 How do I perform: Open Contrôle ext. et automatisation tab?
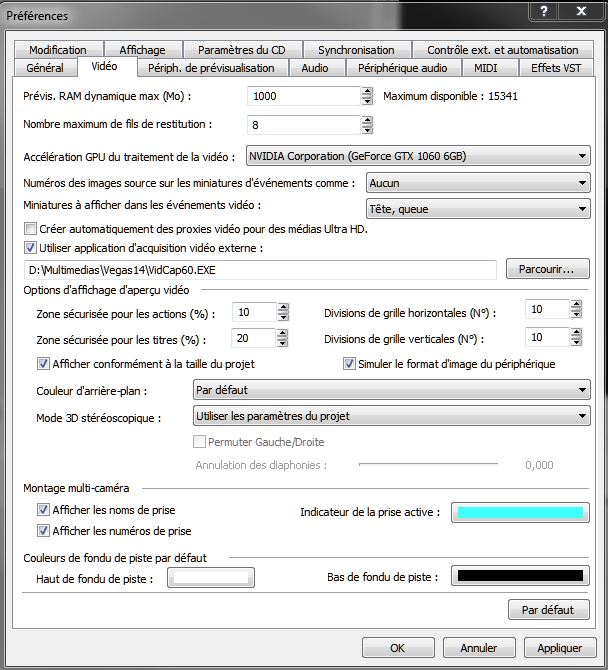(503, 50)
